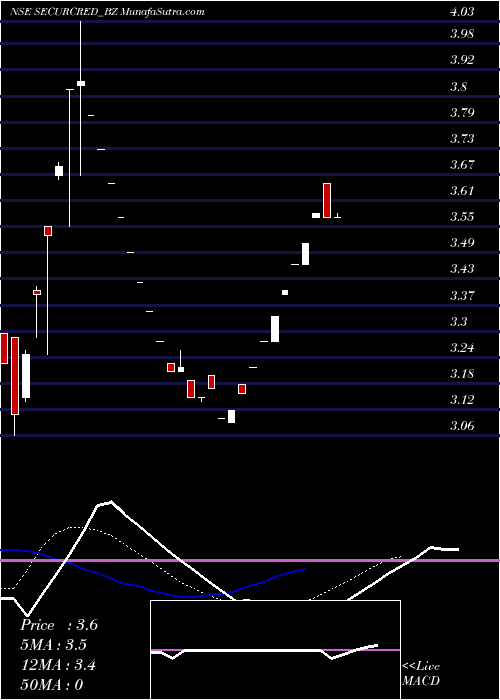Click the 3.55 price axis label
500x700 pixels.
462,217
